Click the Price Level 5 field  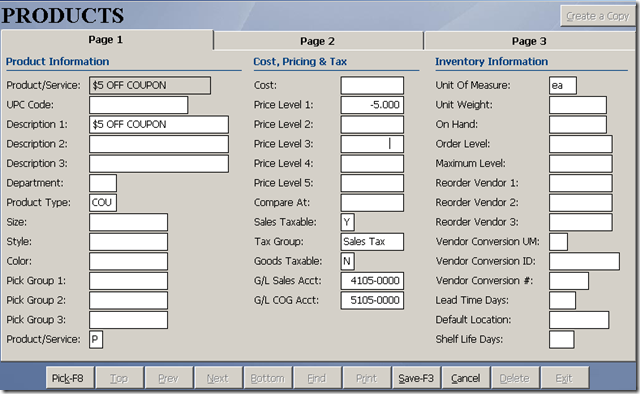click(x=372, y=183)
